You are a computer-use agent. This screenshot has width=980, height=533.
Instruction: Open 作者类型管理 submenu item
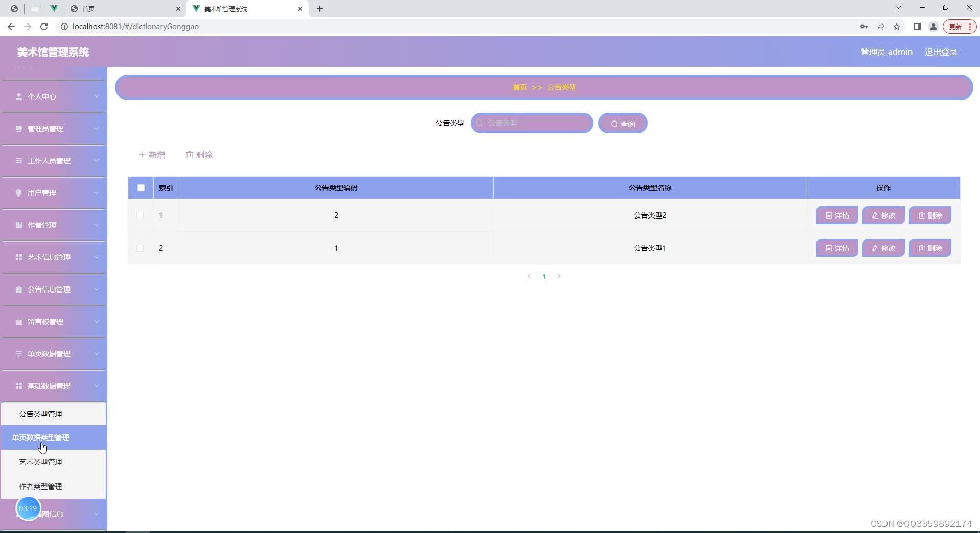tap(53, 487)
